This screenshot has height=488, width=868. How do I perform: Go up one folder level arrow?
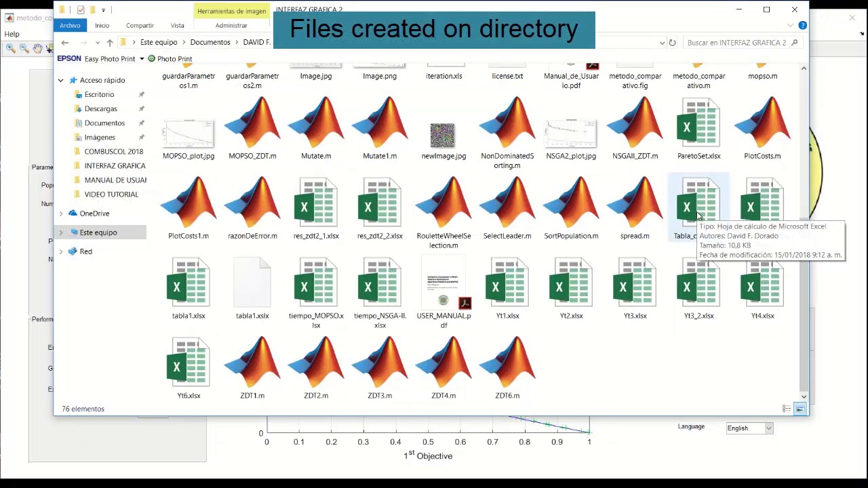pyautogui.click(x=110, y=43)
